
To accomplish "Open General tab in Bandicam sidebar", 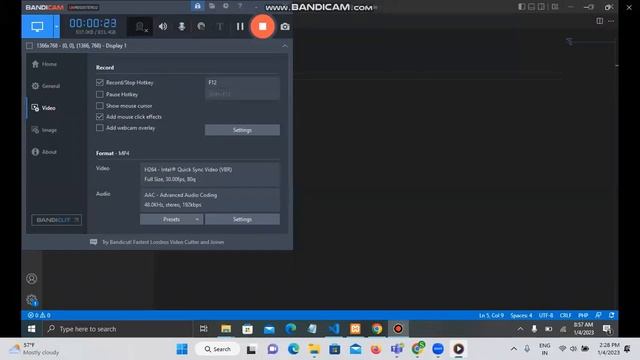I will click(46, 86).
